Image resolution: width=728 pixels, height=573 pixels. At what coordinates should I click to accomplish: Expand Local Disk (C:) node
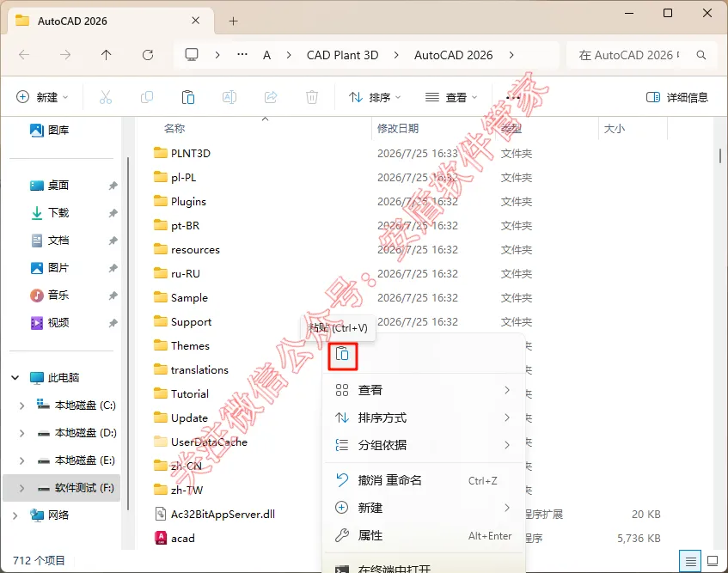pyautogui.click(x=21, y=405)
